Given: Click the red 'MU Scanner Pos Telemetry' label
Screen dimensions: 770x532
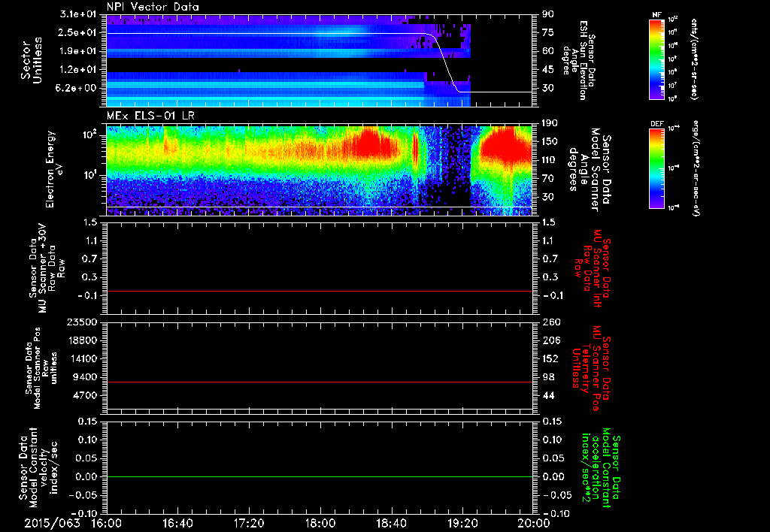Looking at the screenshot, I should pyautogui.click(x=591, y=368).
